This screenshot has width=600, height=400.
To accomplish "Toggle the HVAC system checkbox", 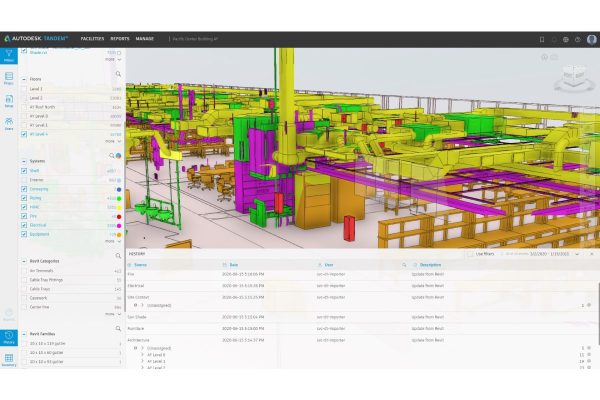I will [x=24, y=207].
